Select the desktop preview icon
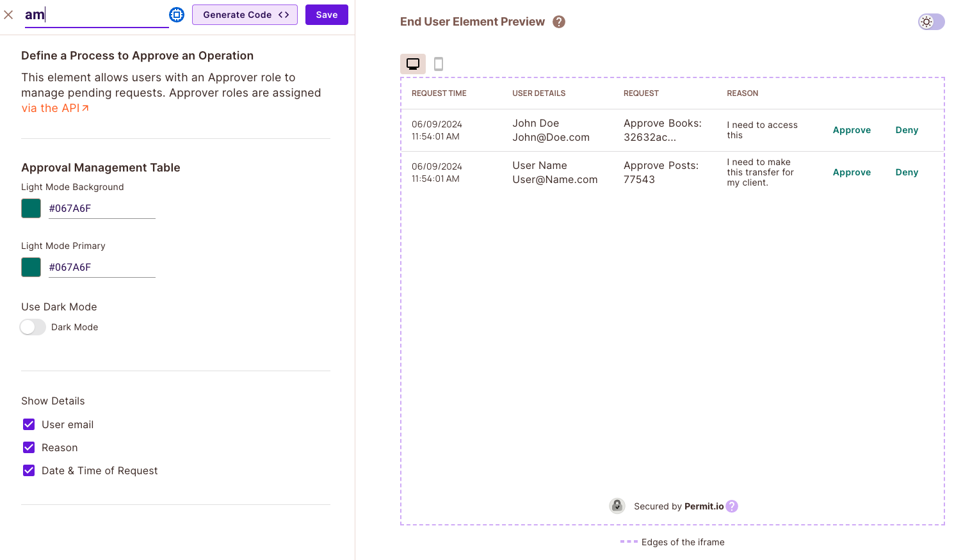 pos(412,63)
